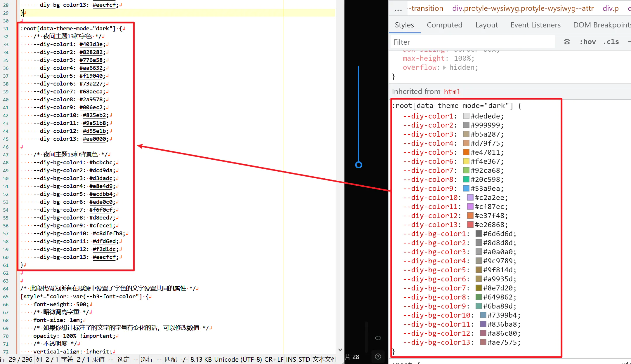Switch to the Computed tab

pos(444,25)
